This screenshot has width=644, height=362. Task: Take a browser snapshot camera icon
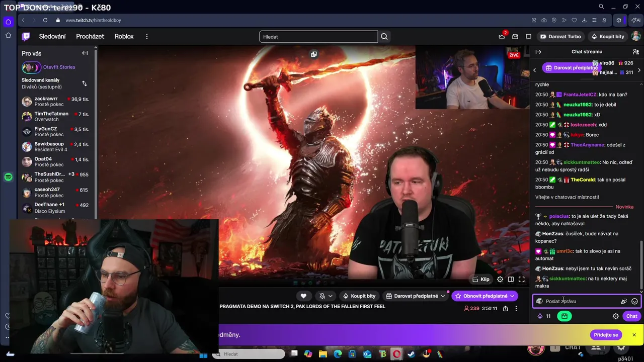(x=544, y=20)
